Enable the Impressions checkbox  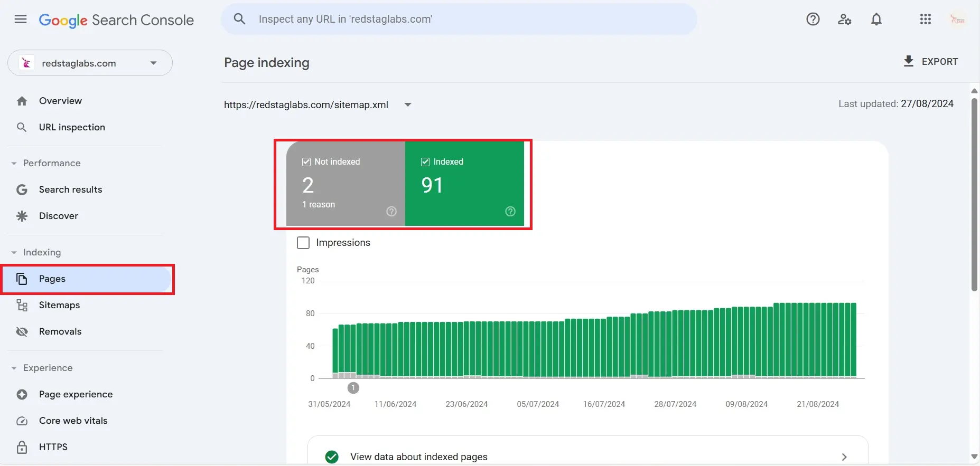(x=303, y=243)
